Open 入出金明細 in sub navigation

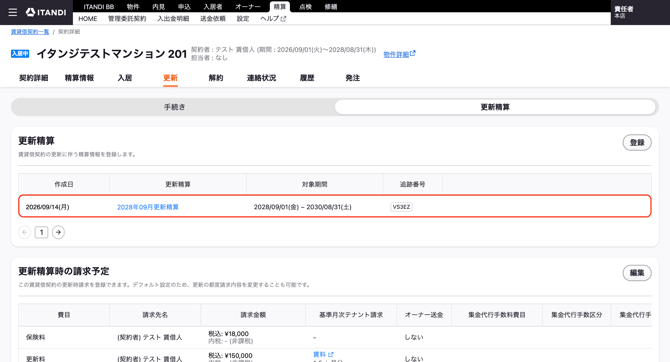[173, 19]
